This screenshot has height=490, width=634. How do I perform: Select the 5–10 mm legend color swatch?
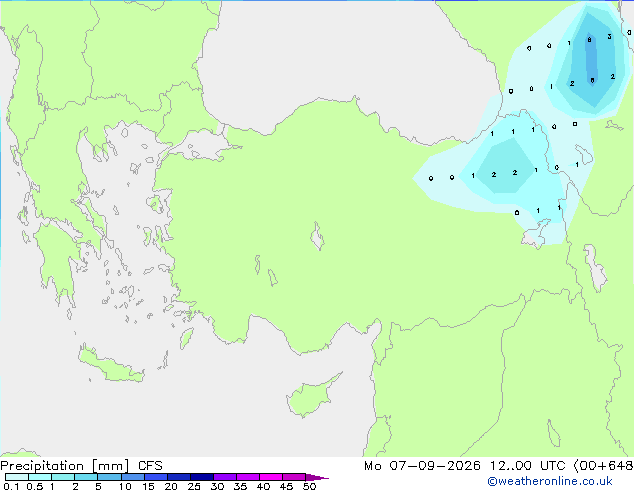click(109, 477)
